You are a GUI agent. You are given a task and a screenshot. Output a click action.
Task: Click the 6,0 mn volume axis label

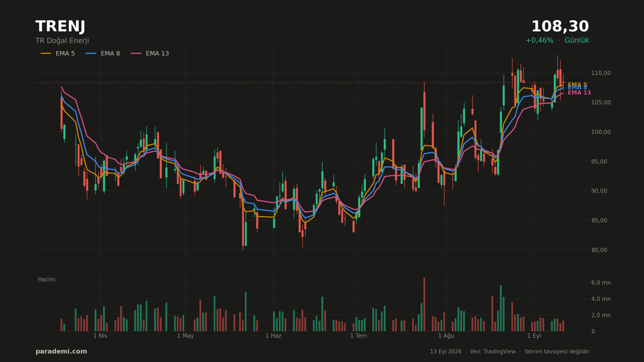click(601, 283)
